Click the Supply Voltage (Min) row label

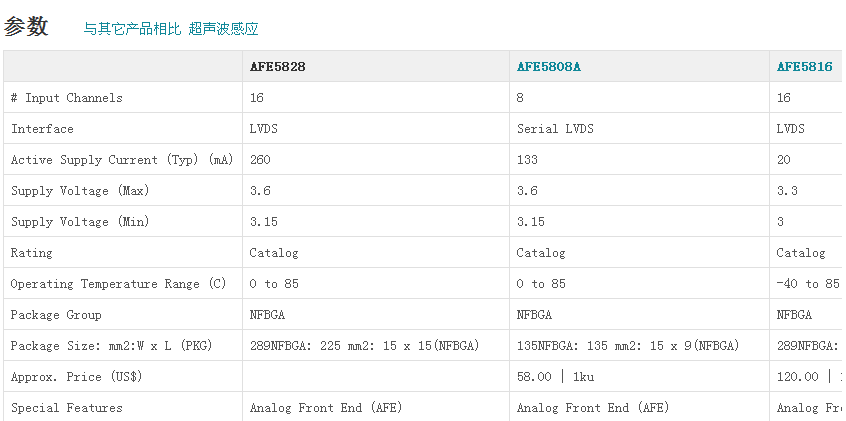(x=80, y=222)
